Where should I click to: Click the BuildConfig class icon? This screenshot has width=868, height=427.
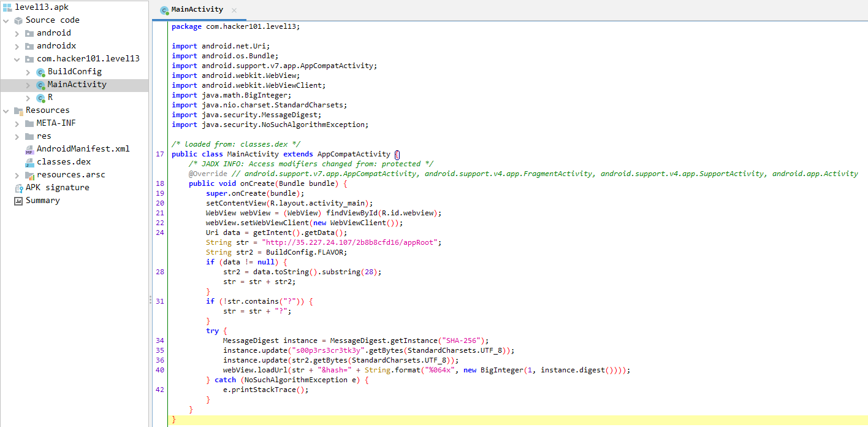[40, 72]
